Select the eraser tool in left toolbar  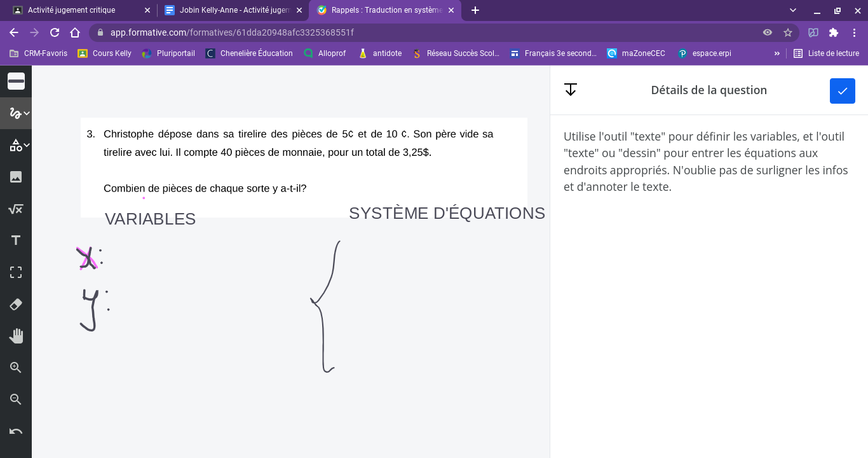(16, 304)
